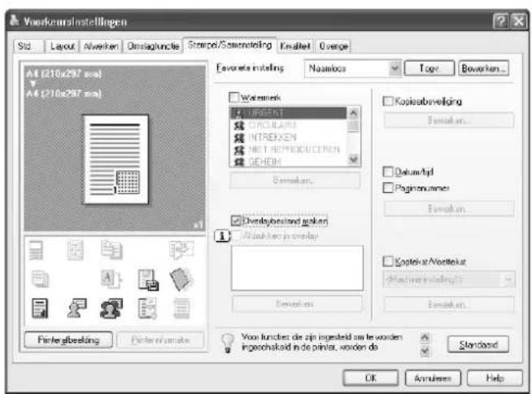This screenshot has height=394, width=532.
Task: Click Bewerken under the watermark list
Action: [294, 180]
